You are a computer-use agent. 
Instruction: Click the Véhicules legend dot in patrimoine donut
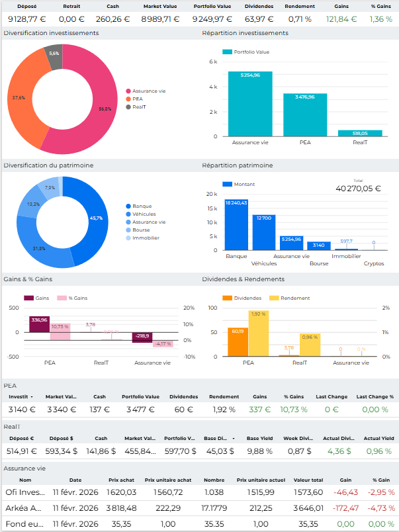click(128, 214)
